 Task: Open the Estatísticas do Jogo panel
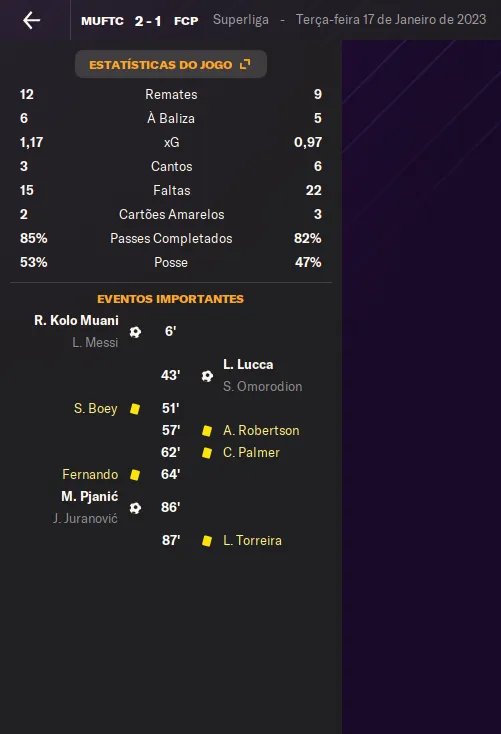click(x=171, y=64)
